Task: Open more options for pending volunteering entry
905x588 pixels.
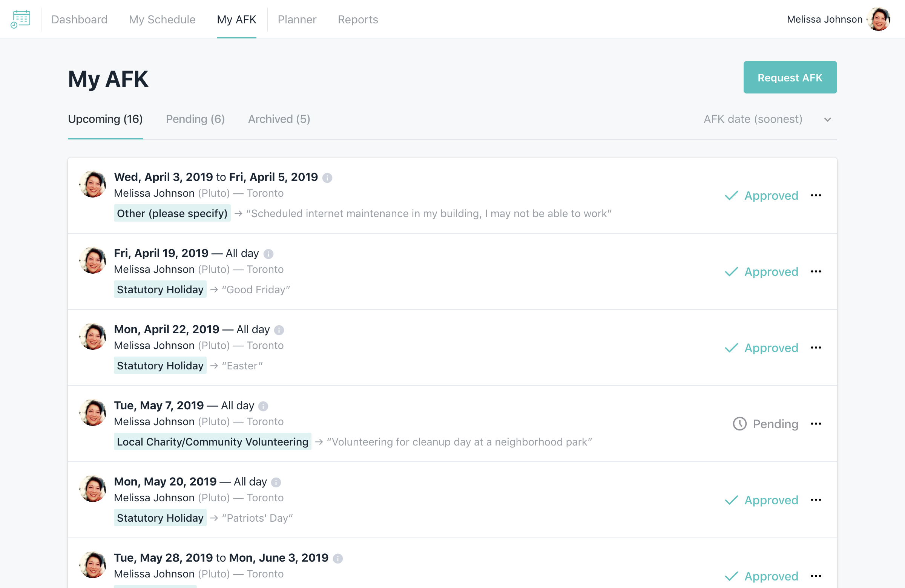Action: point(816,423)
